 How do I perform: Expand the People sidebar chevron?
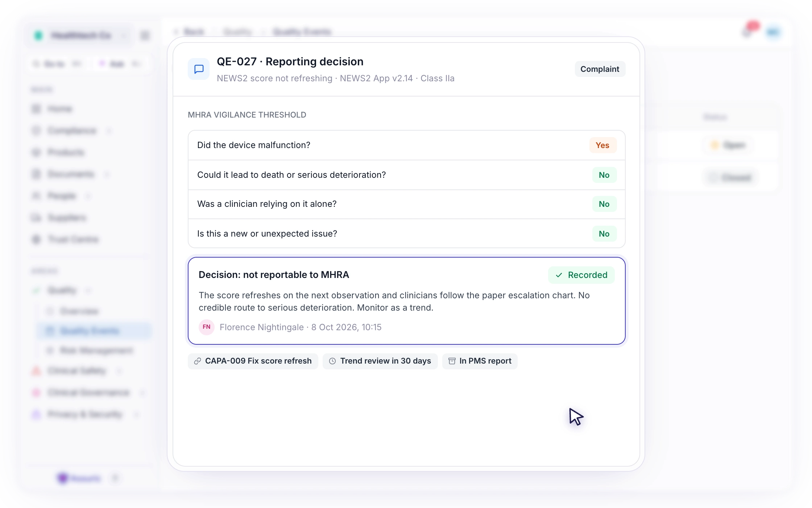(88, 196)
